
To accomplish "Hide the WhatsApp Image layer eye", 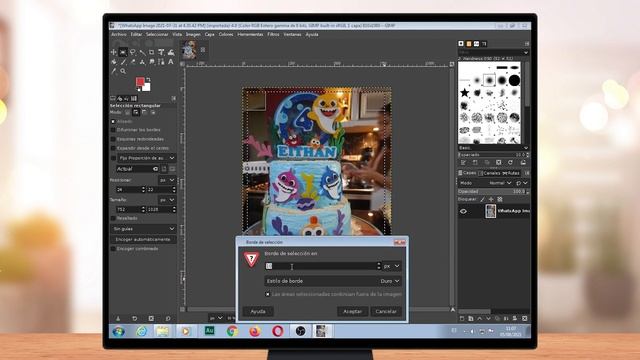I will (x=463, y=211).
